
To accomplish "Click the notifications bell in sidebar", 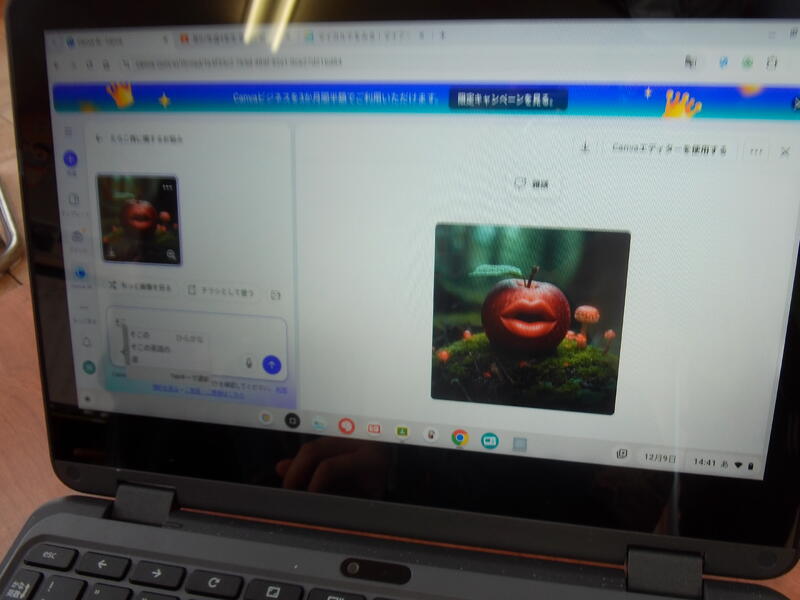I will pyautogui.click(x=86, y=341).
